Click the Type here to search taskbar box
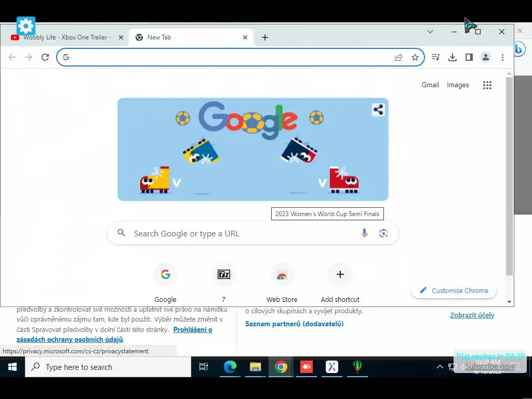 108,367
